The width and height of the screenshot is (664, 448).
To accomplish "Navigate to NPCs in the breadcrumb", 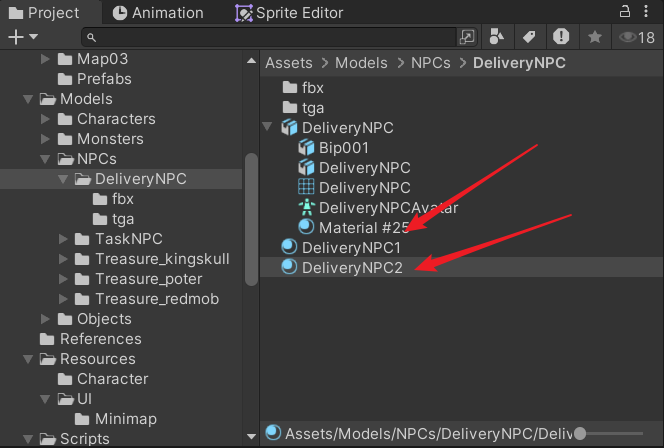I will 431,63.
